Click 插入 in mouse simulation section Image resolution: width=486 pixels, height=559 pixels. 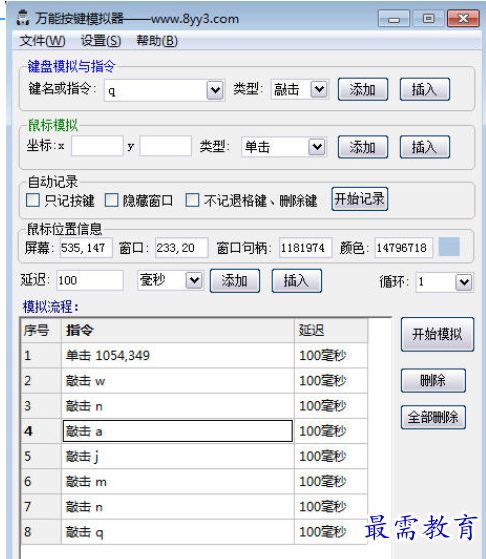coord(425,147)
